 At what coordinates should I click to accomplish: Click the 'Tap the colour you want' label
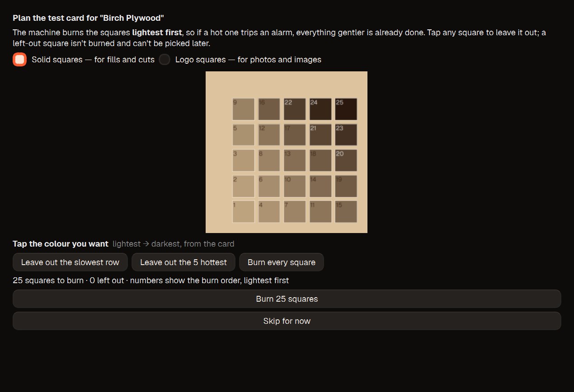point(61,244)
